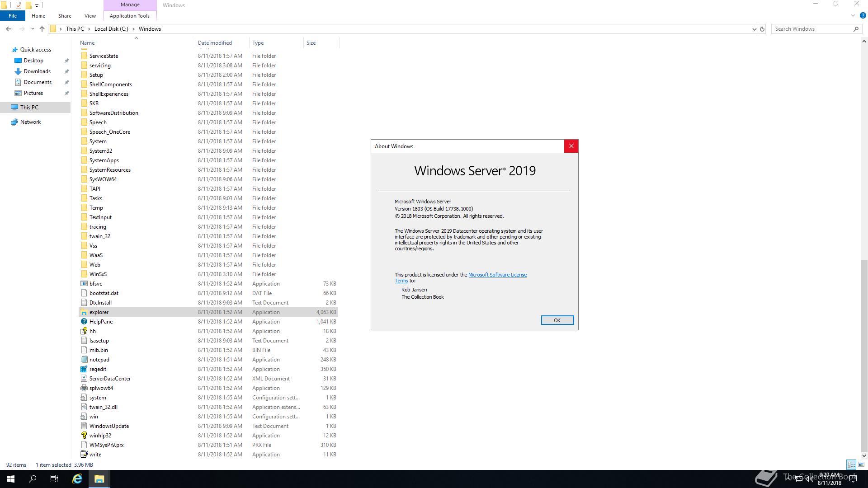The width and height of the screenshot is (868, 488).
Task: Switch to Details view layout icon
Action: 851,465
